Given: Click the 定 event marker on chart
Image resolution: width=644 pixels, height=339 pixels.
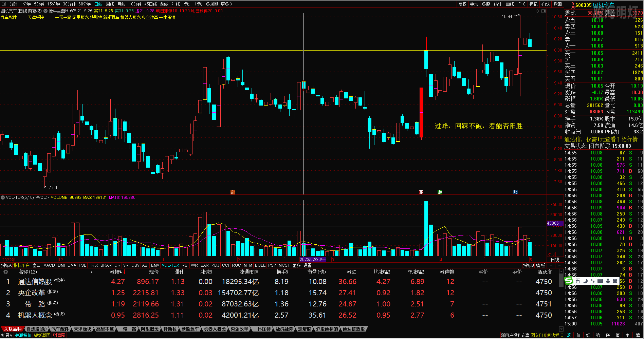Looking at the screenshot, I should click(x=233, y=192).
